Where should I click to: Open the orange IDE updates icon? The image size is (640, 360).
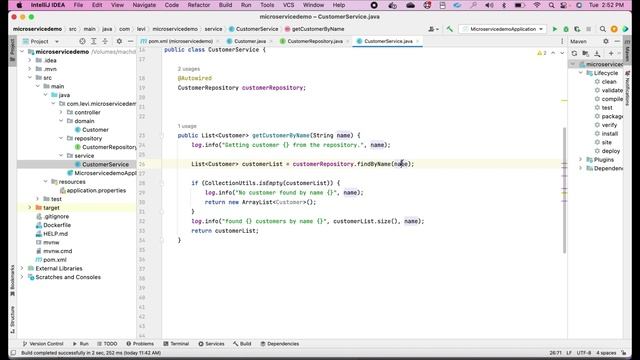pos(614,29)
